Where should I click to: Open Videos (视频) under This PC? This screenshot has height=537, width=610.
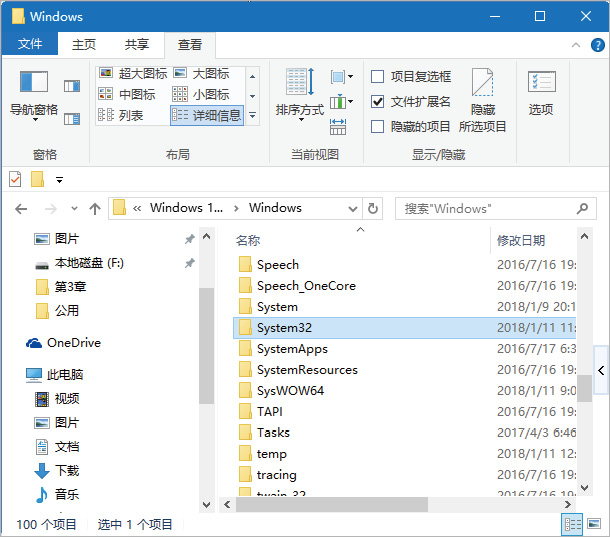pos(58,399)
